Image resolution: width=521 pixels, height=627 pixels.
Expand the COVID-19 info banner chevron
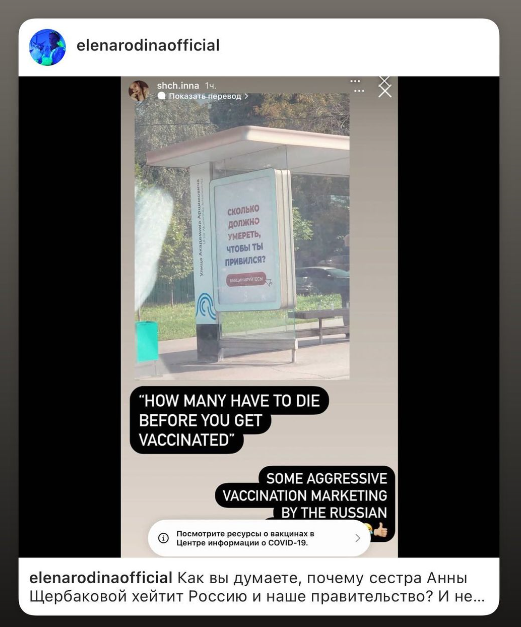click(x=357, y=538)
